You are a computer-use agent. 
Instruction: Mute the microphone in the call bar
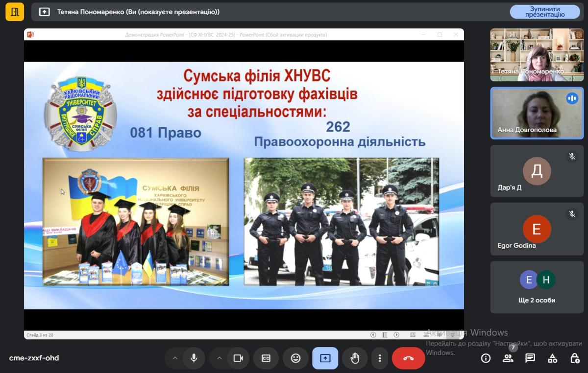coord(194,358)
